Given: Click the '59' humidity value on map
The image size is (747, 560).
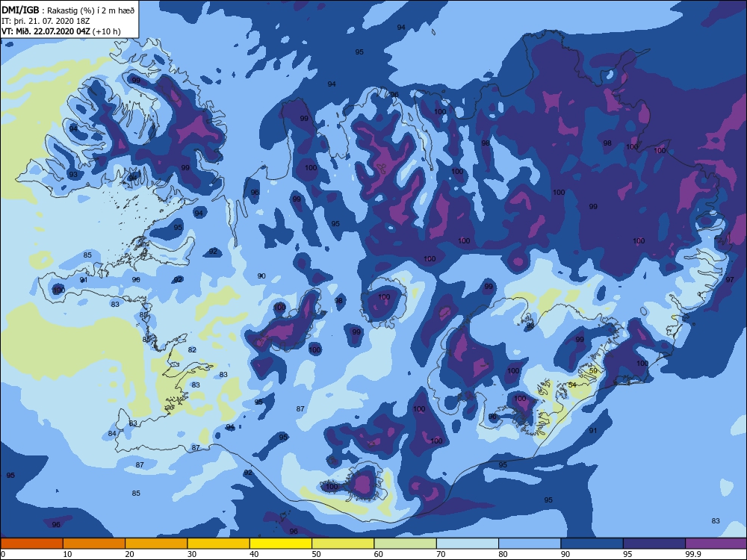Looking at the screenshot, I should pyautogui.click(x=593, y=370).
